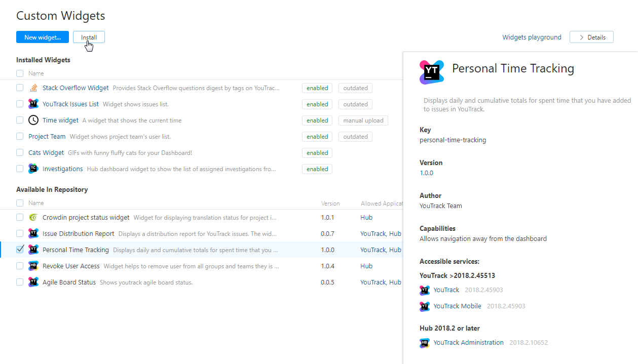The height and width of the screenshot is (364, 638).
Task: Click the enabled tag on Investigations
Action: (x=317, y=169)
